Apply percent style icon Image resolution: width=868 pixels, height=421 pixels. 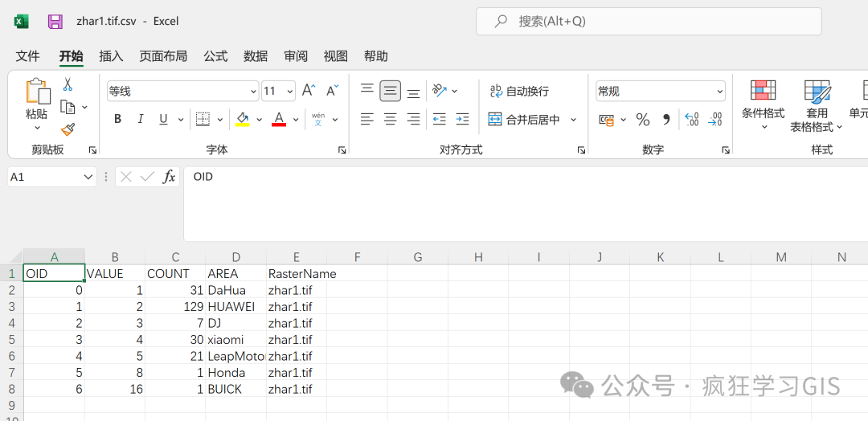click(643, 120)
